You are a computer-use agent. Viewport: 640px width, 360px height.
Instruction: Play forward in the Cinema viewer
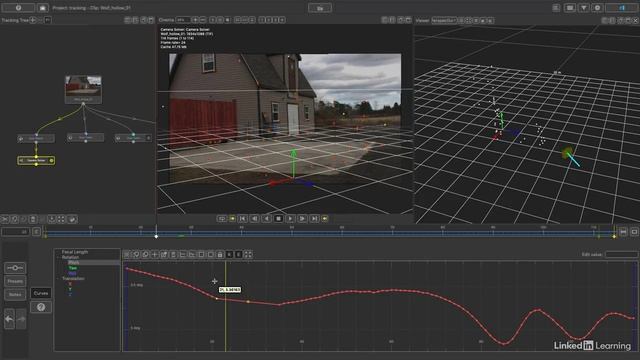290,219
